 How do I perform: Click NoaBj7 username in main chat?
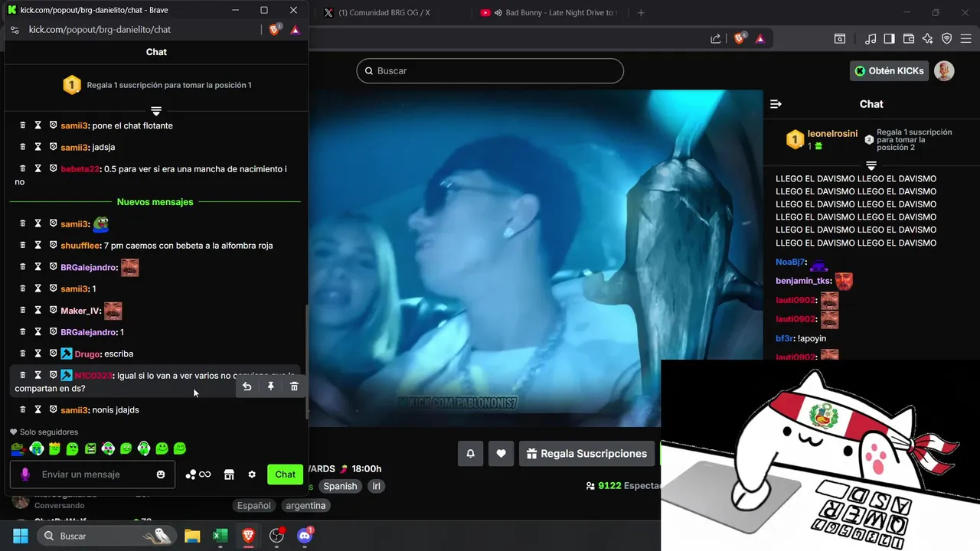click(x=790, y=262)
